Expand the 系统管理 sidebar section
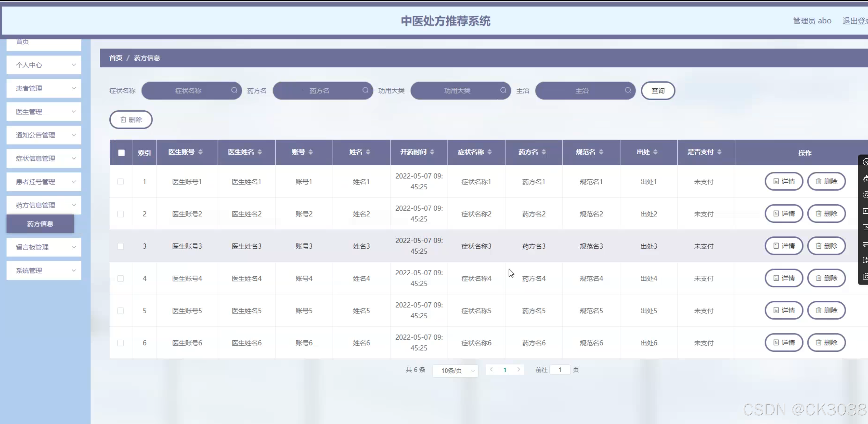This screenshot has width=868, height=424. tap(44, 271)
